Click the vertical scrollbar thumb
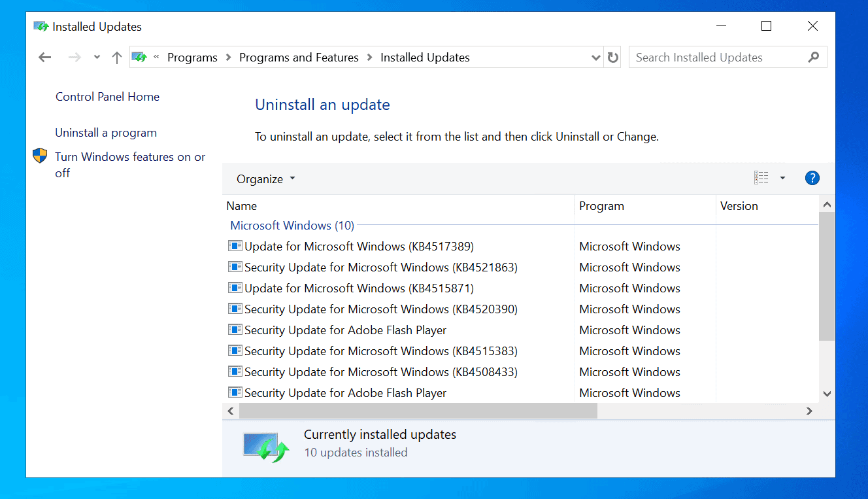Viewport: 868px width, 499px height. tap(827, 276)
